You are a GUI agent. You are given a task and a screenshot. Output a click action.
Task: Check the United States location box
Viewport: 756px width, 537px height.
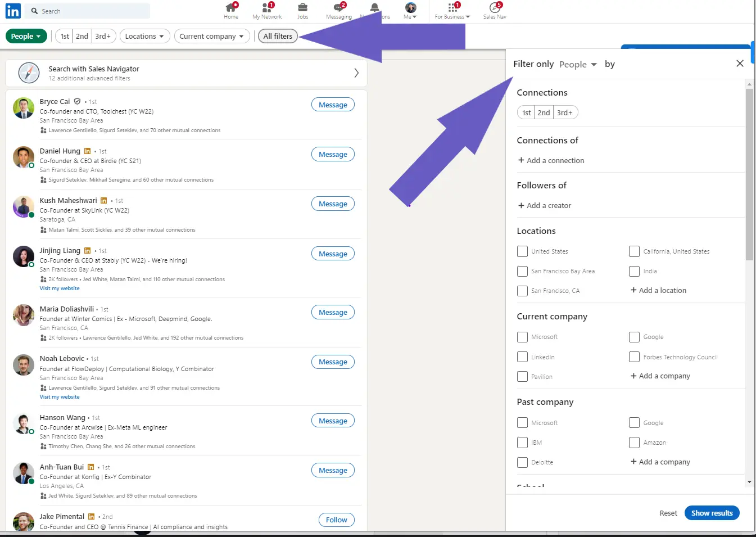coord(522,251)
